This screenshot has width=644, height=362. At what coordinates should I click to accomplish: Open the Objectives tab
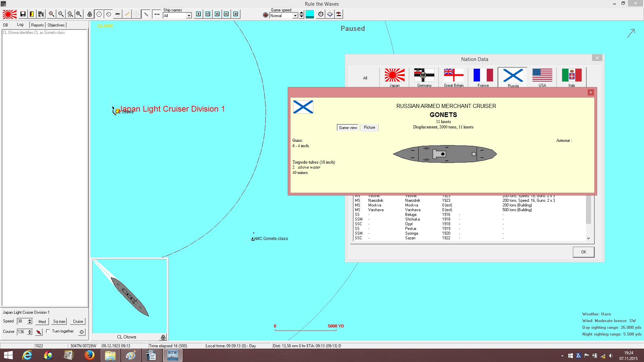56,25
